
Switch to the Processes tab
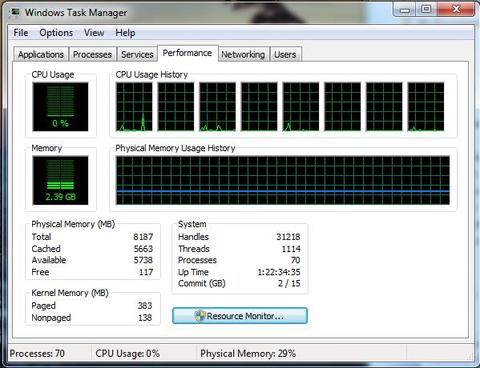pyautogui.click(x=92, y=54)
